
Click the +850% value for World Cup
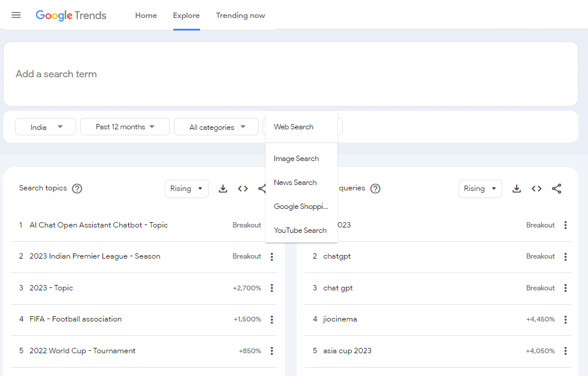tap(250, 351)
